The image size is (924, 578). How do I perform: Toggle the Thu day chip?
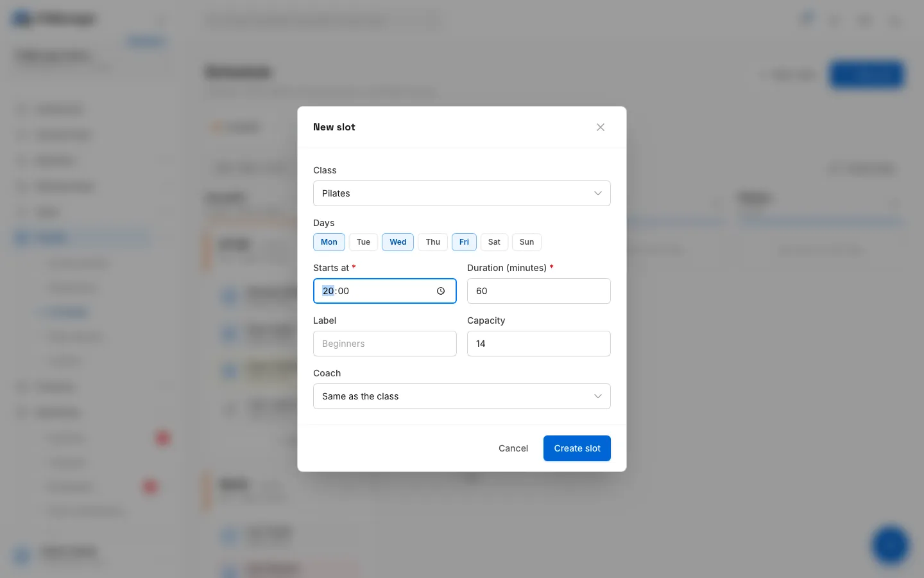[x=433, y=242]
